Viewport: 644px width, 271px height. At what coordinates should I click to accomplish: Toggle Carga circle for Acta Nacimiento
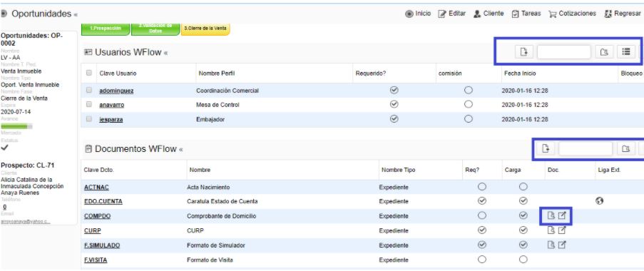click(523, 187)
